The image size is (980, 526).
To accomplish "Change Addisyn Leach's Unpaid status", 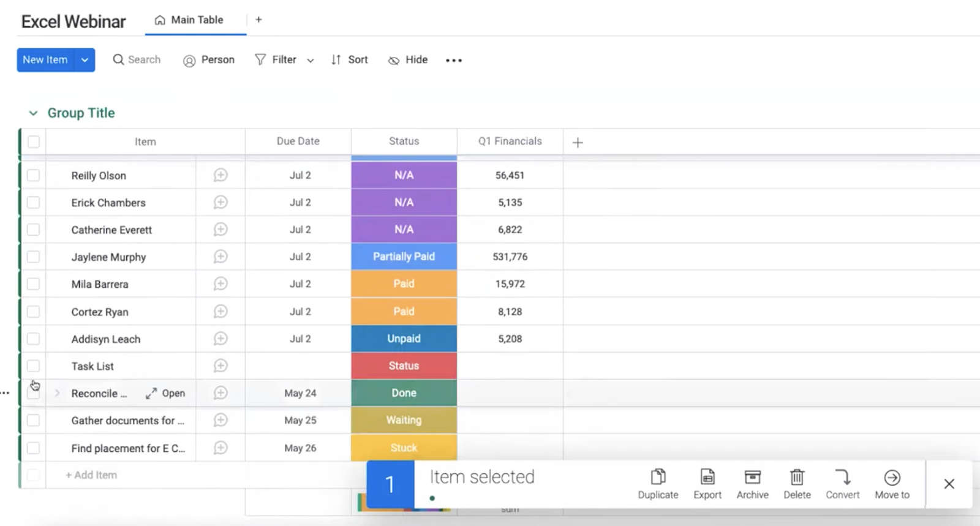I will point(404,339).
